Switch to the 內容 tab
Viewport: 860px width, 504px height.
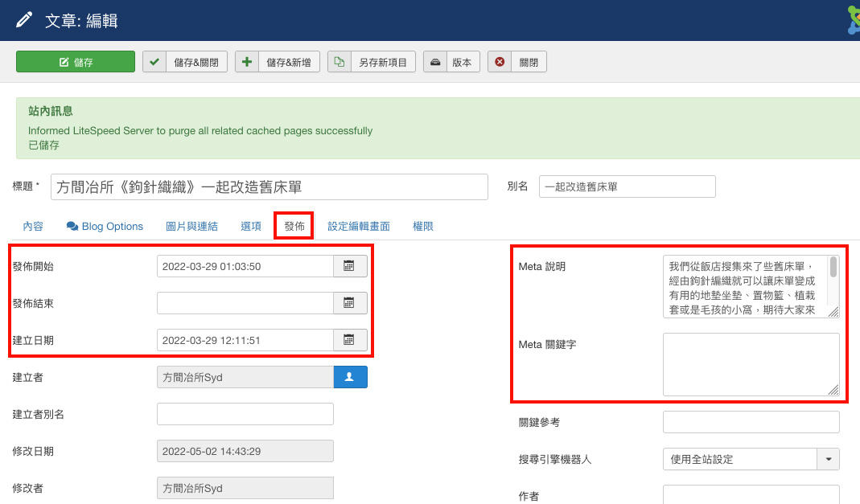coord(33,226)
